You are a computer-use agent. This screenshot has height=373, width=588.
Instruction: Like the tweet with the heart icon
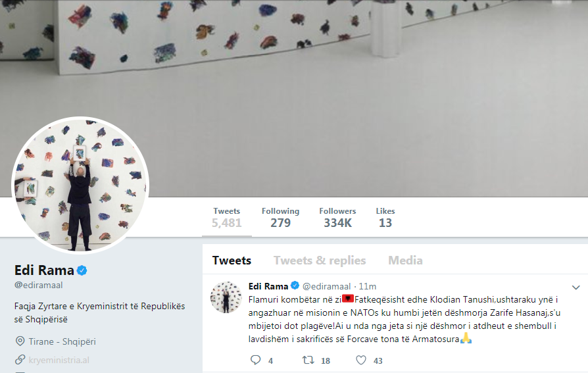pos(360,361)
